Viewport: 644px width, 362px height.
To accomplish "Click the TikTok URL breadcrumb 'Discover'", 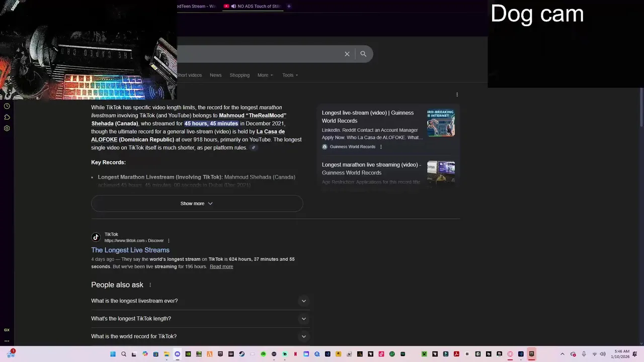I will 156,241.
